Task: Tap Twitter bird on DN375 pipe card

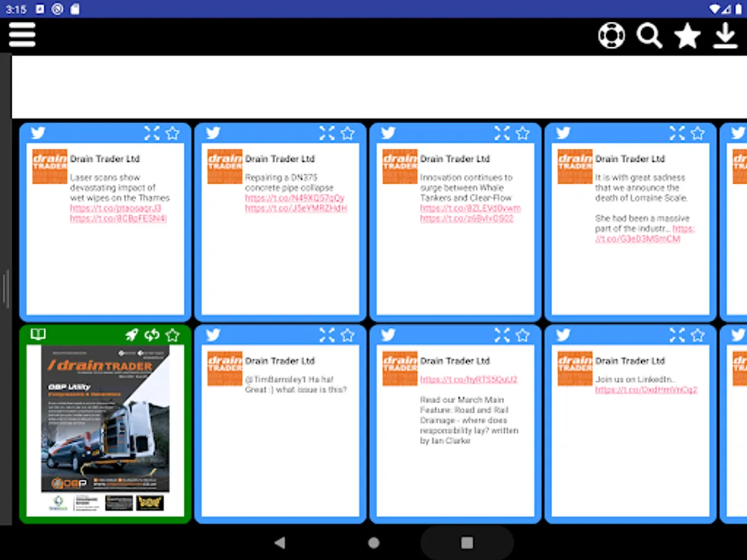Action: (213, 133)
